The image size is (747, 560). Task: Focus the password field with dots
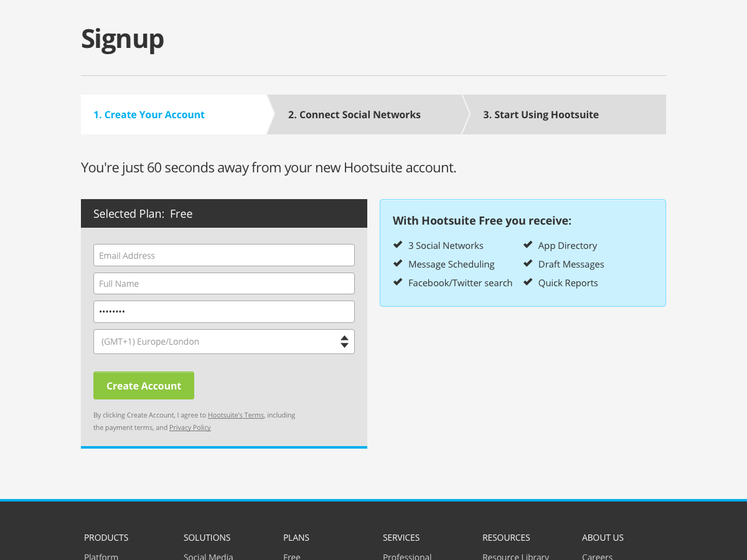[x=224, y=312]
